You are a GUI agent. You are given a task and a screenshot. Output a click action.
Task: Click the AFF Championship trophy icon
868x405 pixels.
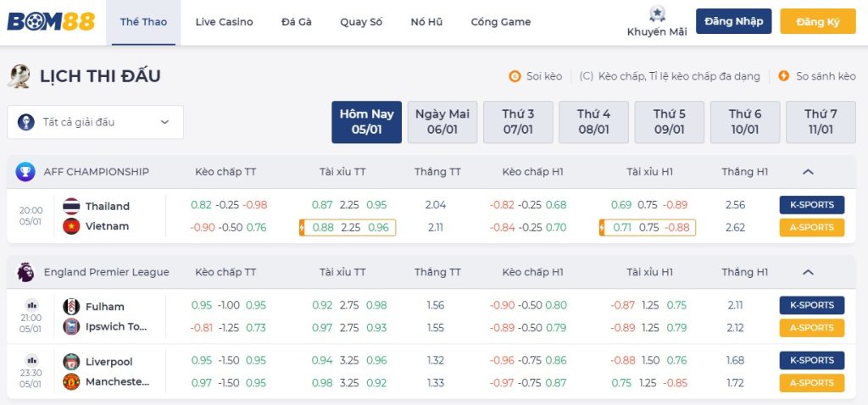25,171
